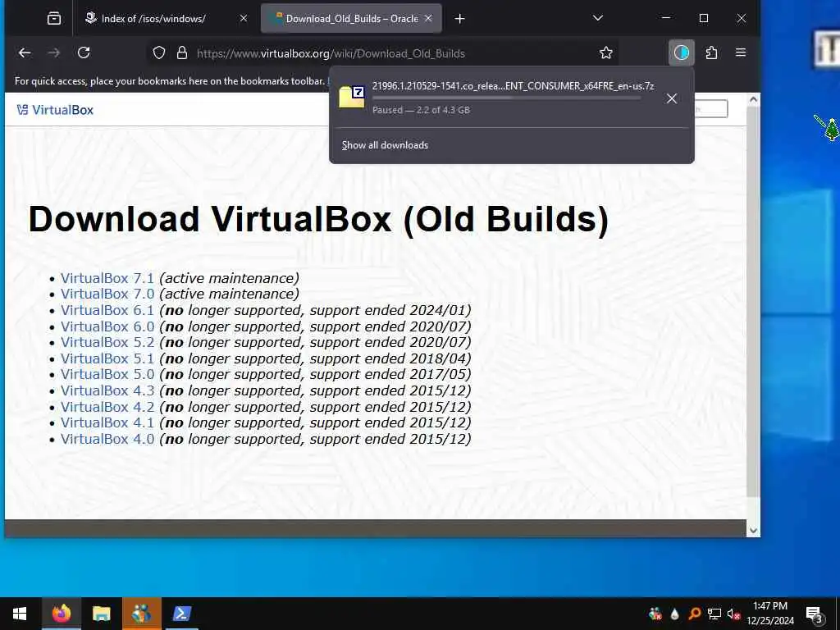Click the VirtualBox logo link in header
Image resolution: width=840 pixels, height=630 pixels.
55,110
